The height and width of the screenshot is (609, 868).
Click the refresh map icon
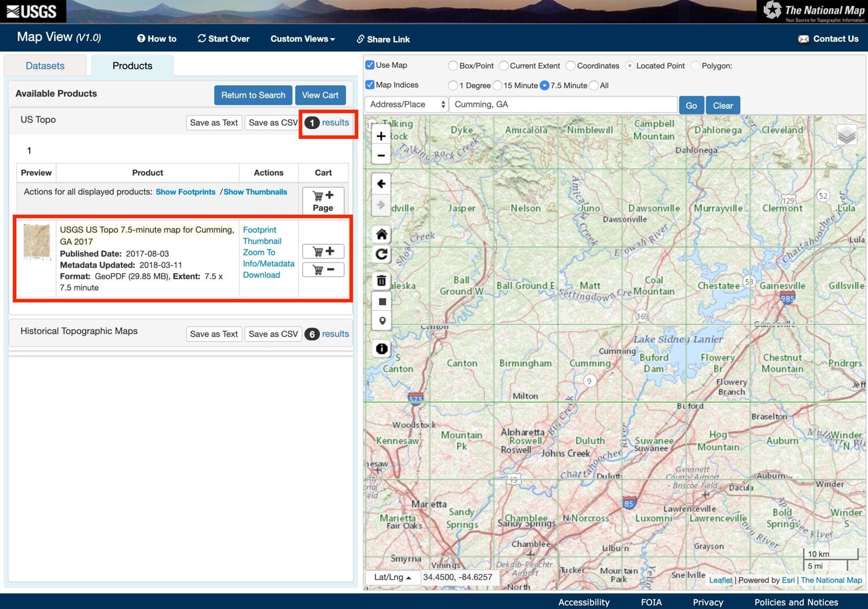[x=381, y=254]
